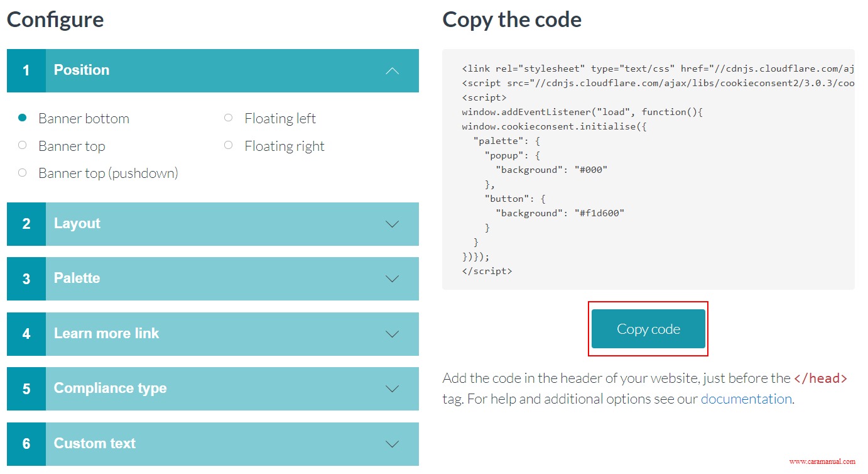Click the Copy code button
The image size is (868, 474).
pos(648,329)
